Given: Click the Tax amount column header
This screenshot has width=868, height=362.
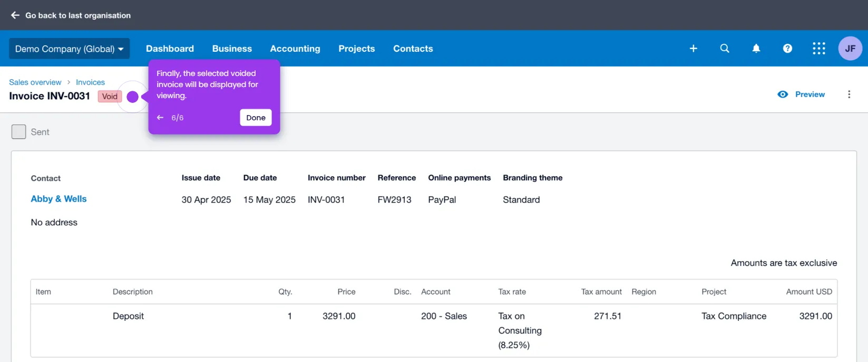Looking at the screenshot, I should point(601,292).
